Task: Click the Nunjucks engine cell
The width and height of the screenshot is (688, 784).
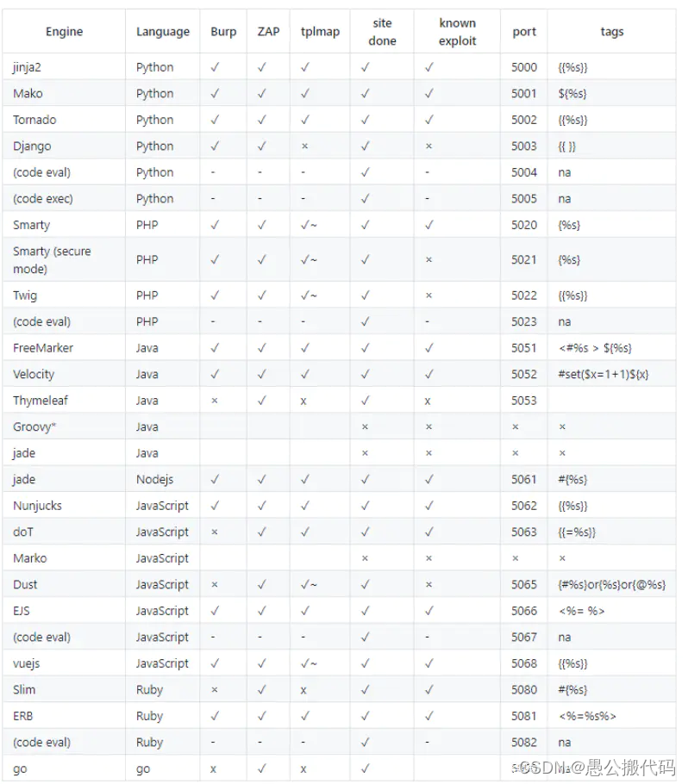Action: pos(38,506)
